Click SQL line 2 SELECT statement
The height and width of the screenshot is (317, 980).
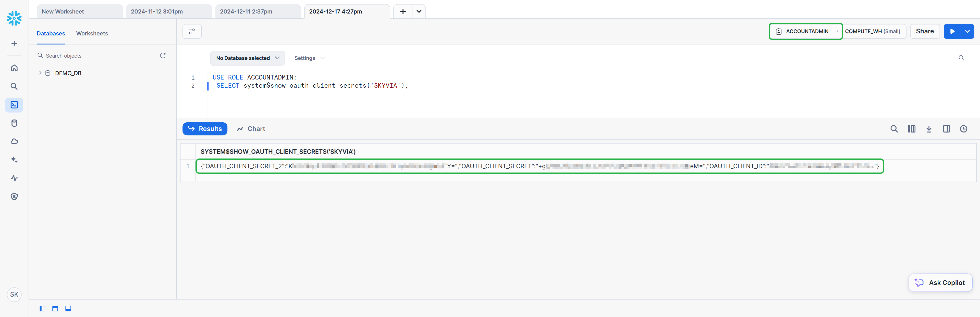coord(312,86)
